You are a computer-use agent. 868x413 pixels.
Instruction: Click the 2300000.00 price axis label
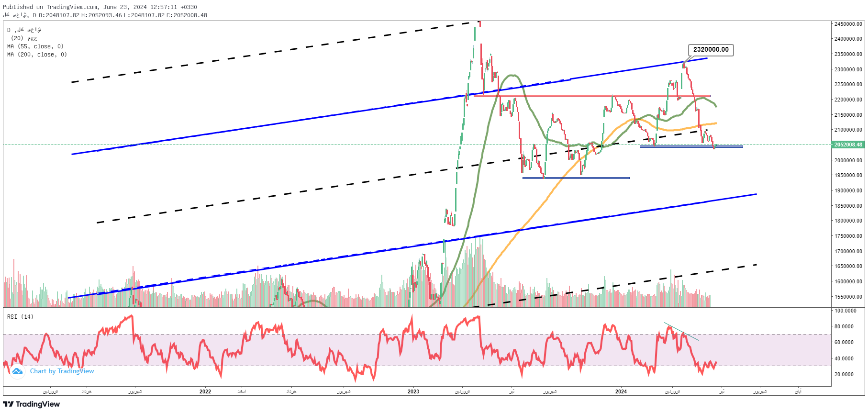point(848,69)
